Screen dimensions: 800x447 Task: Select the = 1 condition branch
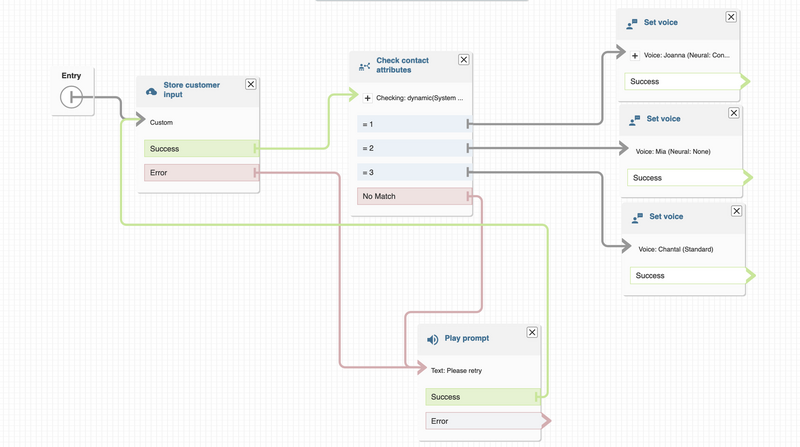[414, 124]
